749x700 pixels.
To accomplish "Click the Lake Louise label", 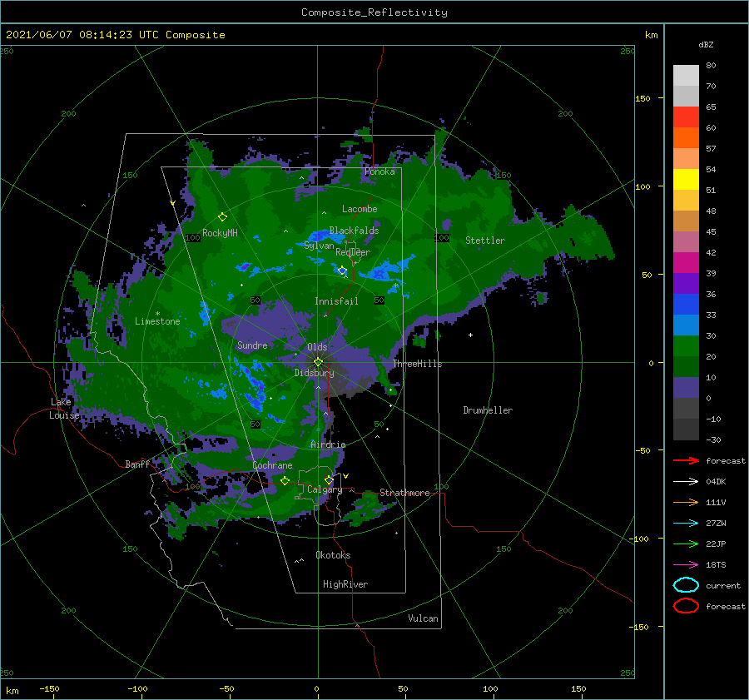I will pyautogui.click(x=64, y=409).
